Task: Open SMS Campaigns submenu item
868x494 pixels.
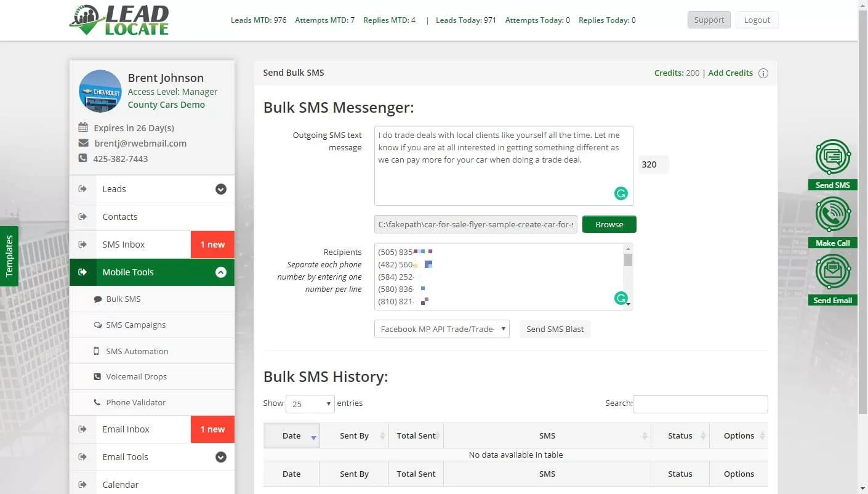Action: point(152,325)
